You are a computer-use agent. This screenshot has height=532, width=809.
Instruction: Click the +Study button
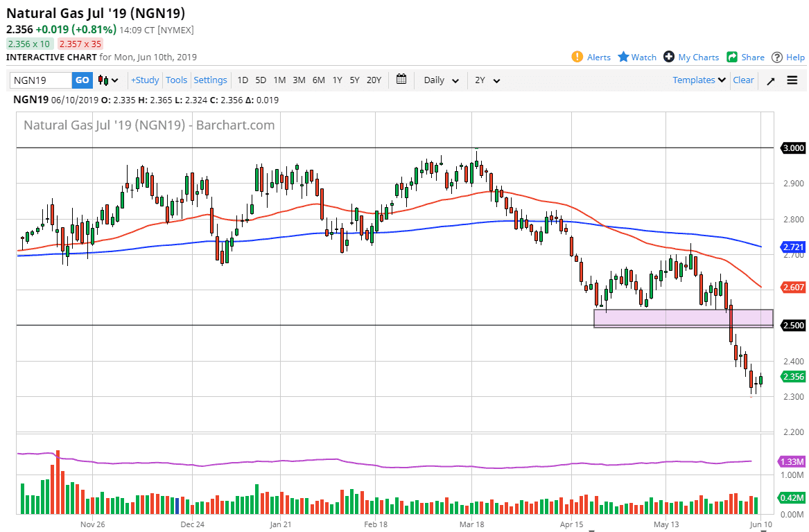coord(145,80)
